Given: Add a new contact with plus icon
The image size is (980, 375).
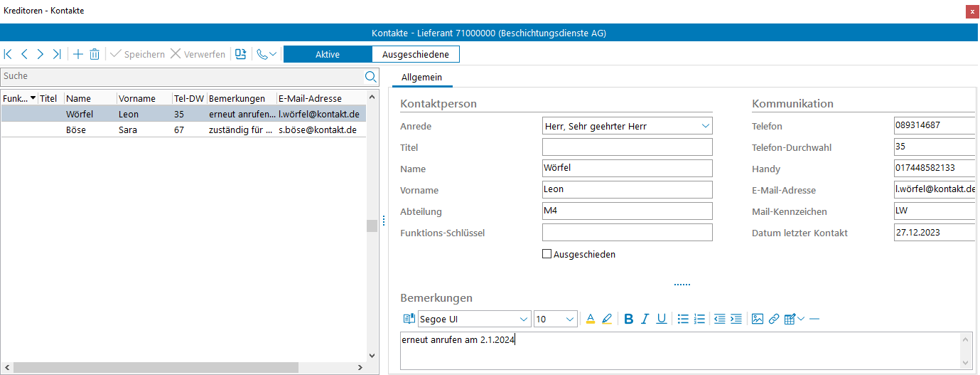Looking at the screenshot, I should click(78, 54).
